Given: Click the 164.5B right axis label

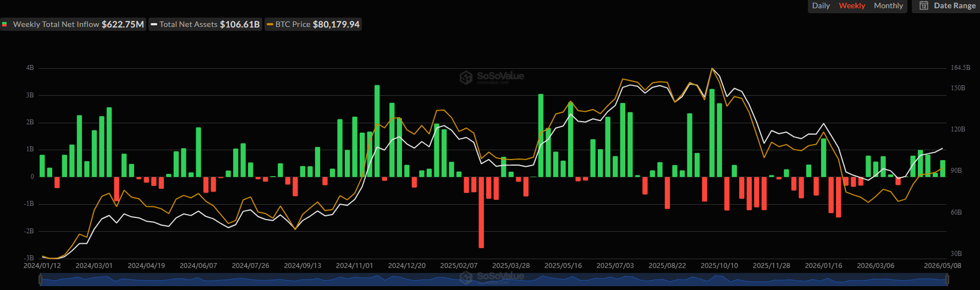Looking at the screenshot, I should tap(960, 68).
